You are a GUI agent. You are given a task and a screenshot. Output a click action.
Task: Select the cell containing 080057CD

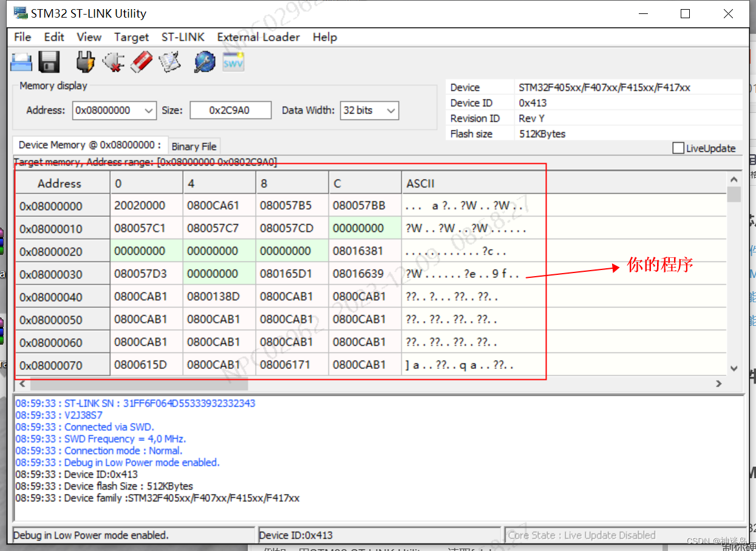coord(292,228)
